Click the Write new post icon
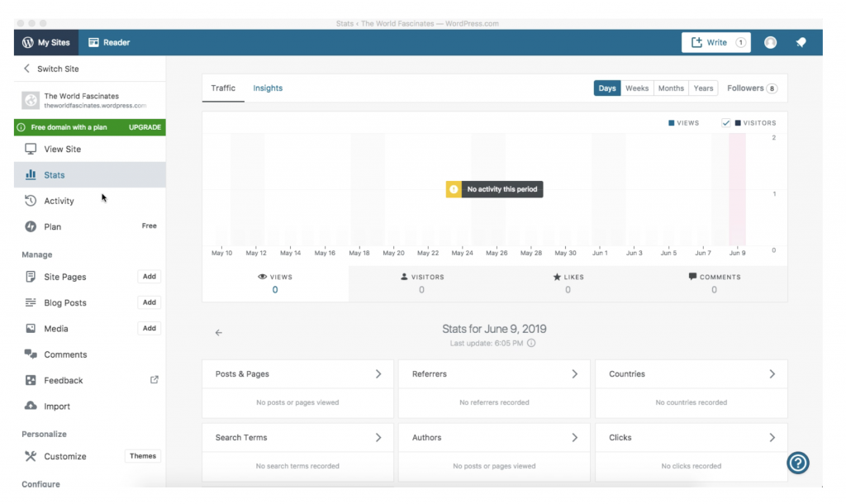This screenshot has height=504, width=846. (696, 42)
